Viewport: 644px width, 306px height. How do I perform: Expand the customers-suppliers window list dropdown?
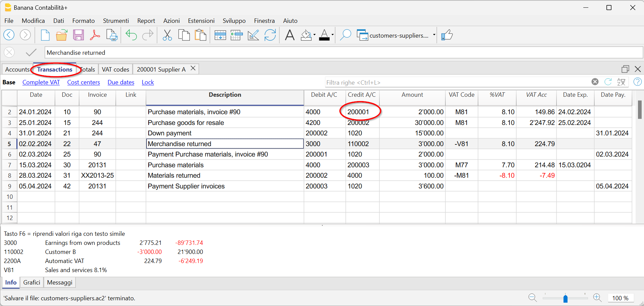click(434, 35)
